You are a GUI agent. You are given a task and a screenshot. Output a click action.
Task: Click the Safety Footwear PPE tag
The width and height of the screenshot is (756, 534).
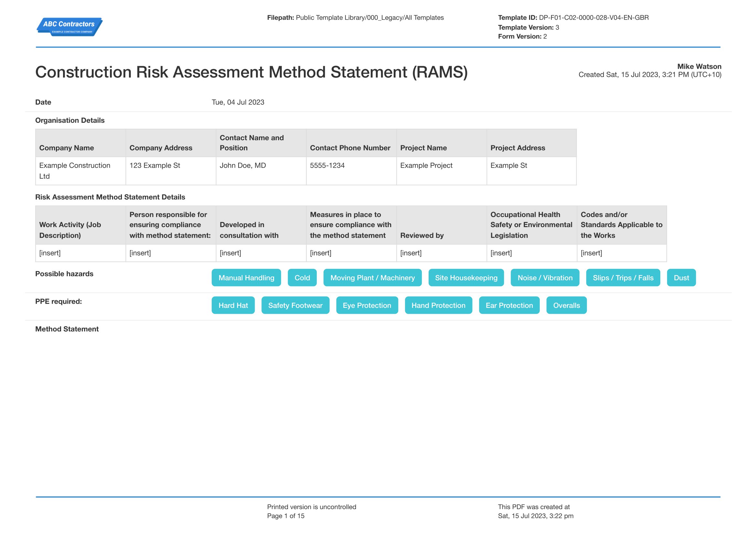[295, 305]
